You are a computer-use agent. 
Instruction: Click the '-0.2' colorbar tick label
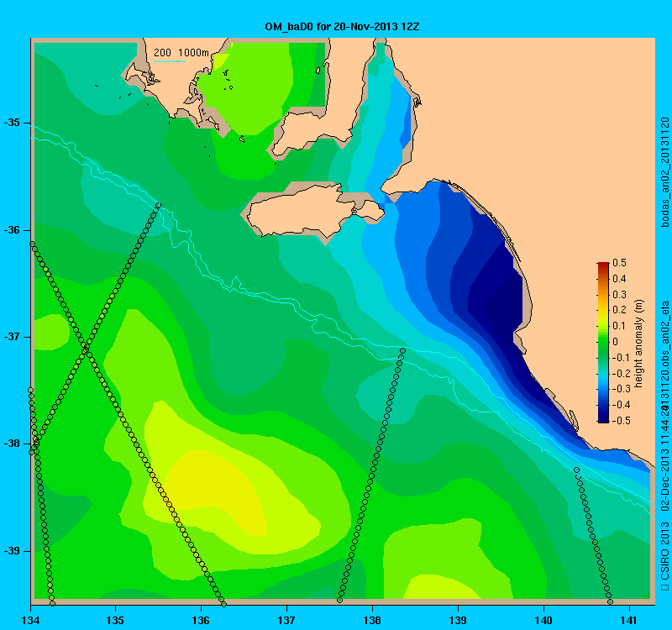click(x=620, y=373)
